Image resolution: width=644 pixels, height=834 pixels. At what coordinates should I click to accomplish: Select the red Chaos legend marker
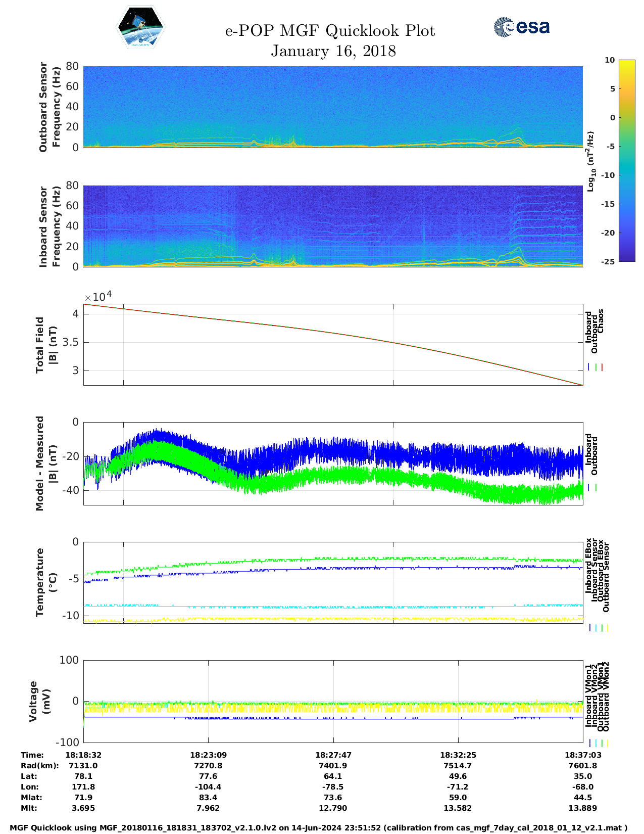602,367
